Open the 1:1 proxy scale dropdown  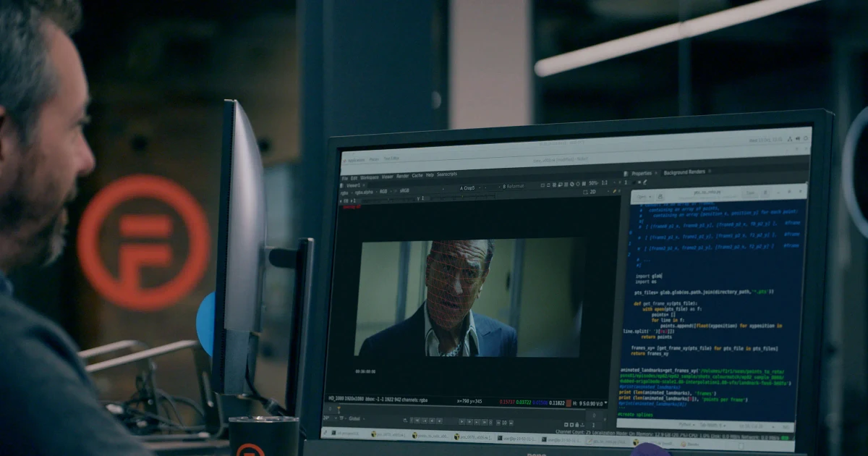tap(607, 182)
